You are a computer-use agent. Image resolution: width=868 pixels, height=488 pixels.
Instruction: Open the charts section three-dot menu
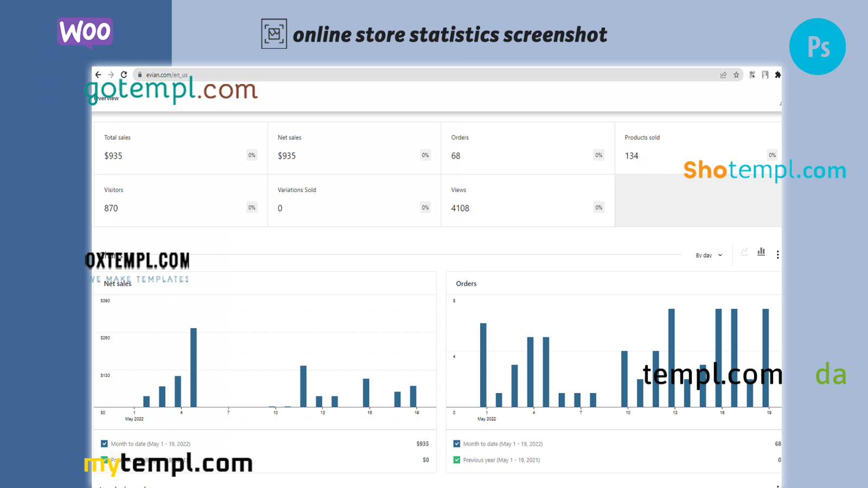click(777, 255)
